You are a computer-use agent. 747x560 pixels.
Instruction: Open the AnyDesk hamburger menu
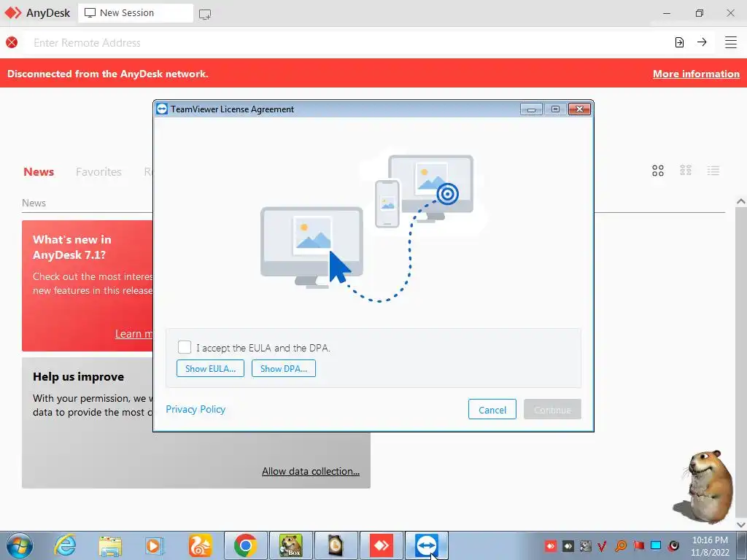coord(731,42)
